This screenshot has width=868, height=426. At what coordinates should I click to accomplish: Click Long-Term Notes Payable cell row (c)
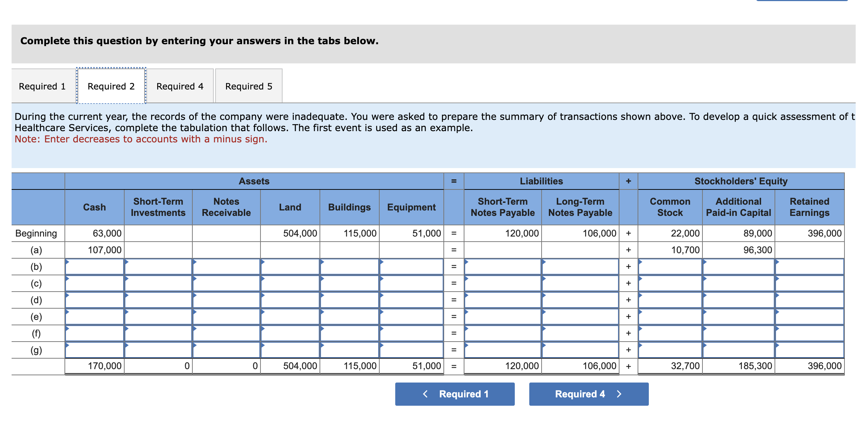click(x=580, y=284)
